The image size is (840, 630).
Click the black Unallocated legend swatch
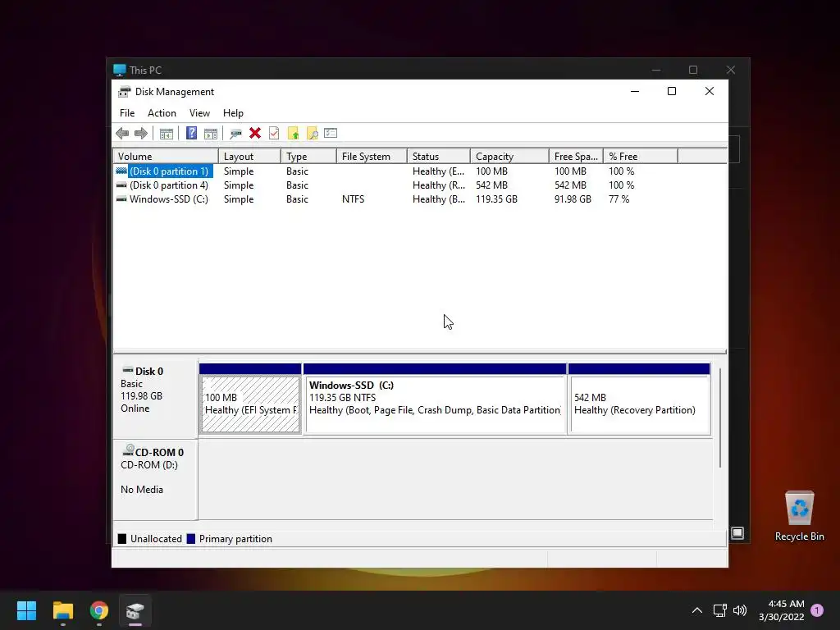click(x=122, y=539)
